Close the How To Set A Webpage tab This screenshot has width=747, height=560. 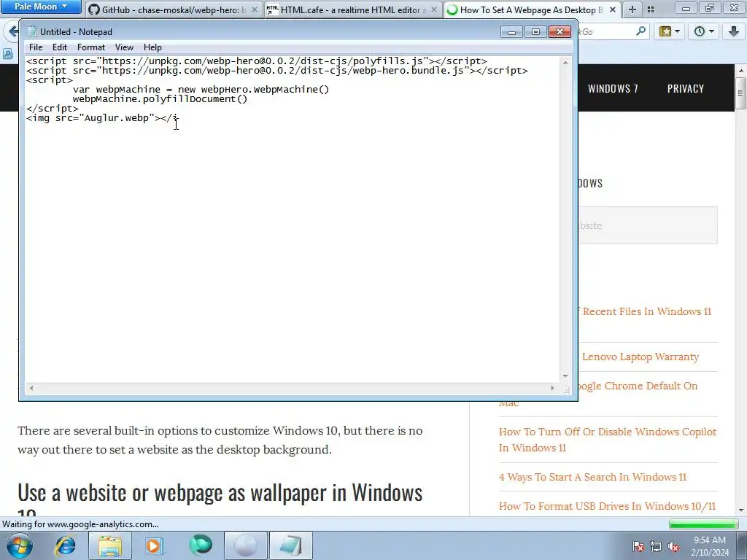[613, 9]
